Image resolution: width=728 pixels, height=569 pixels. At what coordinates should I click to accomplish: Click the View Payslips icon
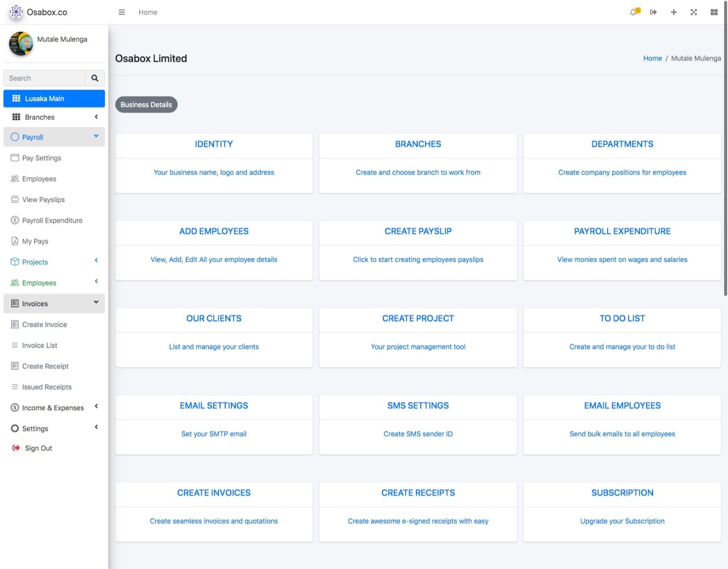coord(15,200)
